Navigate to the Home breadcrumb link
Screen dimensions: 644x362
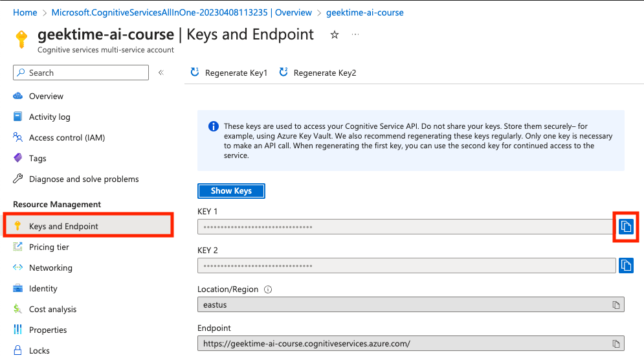pos(25,12)
